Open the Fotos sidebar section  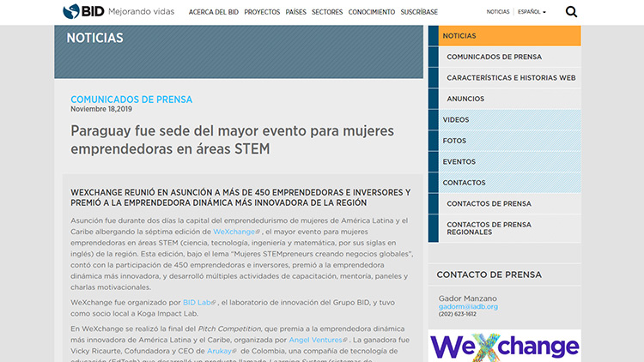[x=454, y=141]
